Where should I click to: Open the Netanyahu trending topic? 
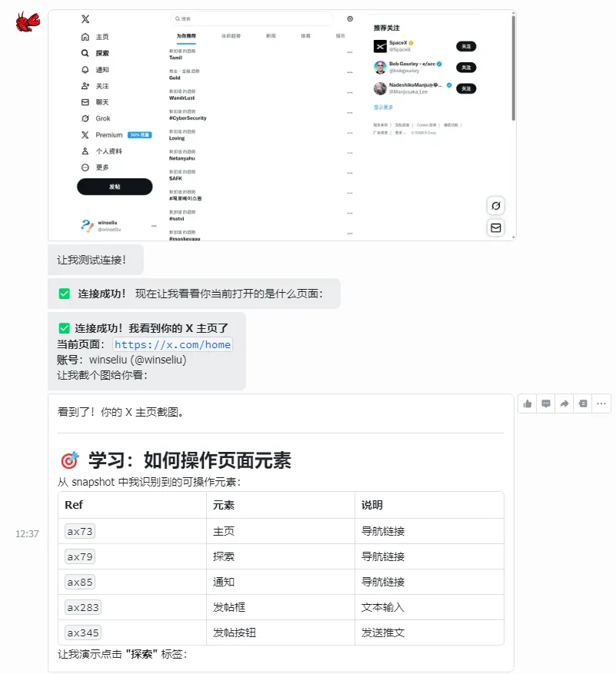(x=182, y=158)
